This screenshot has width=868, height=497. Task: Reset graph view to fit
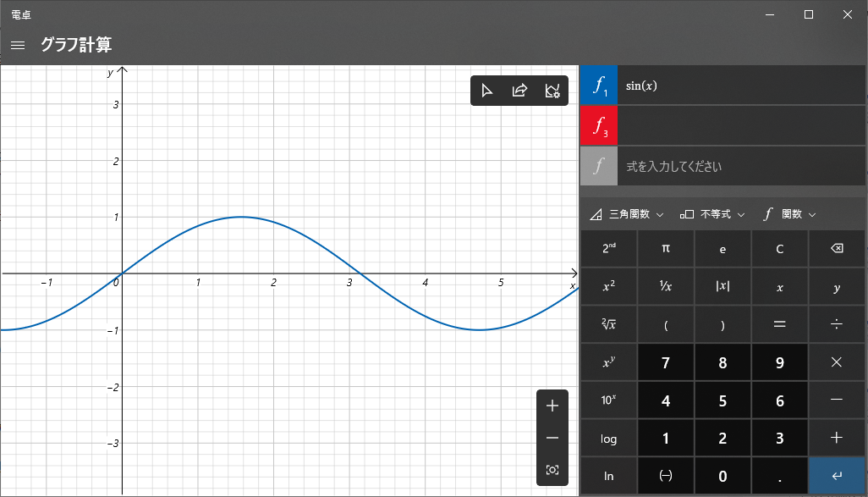click(552, 470)
